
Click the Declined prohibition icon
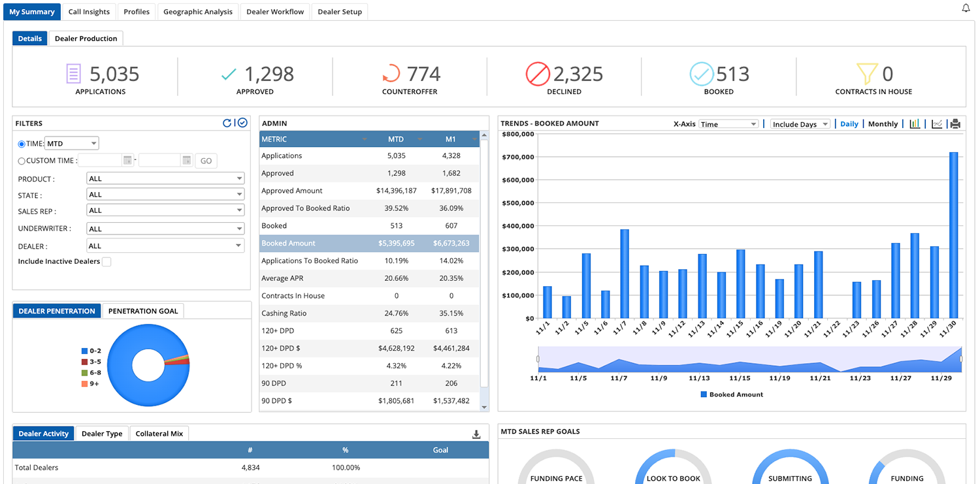click(x=538, y=74)
